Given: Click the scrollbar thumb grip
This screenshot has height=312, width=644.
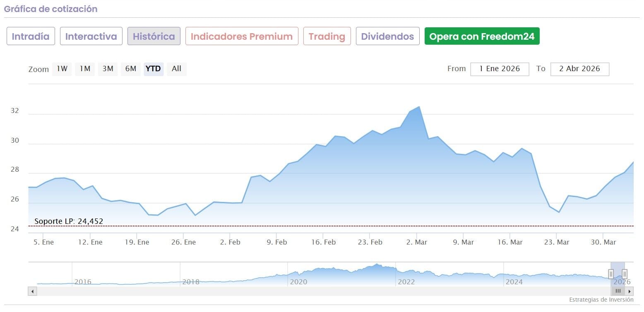Looking at the screenshot, I should coord(618,291).
